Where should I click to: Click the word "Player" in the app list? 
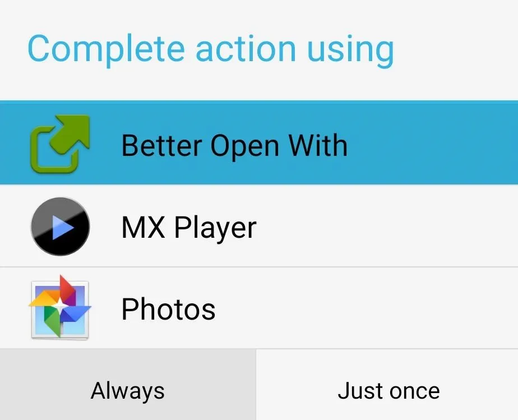215,228
